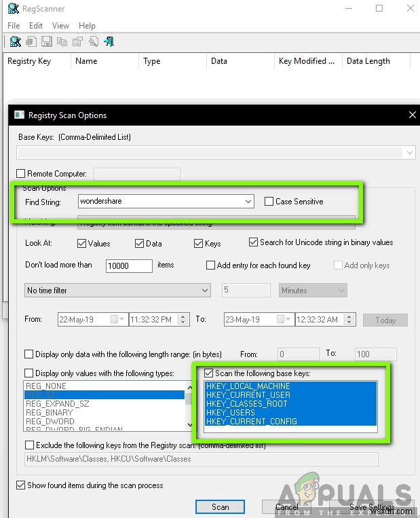
Task: Select HKEY_CURRENT_CONFIG base key
Action: (290, 422)
